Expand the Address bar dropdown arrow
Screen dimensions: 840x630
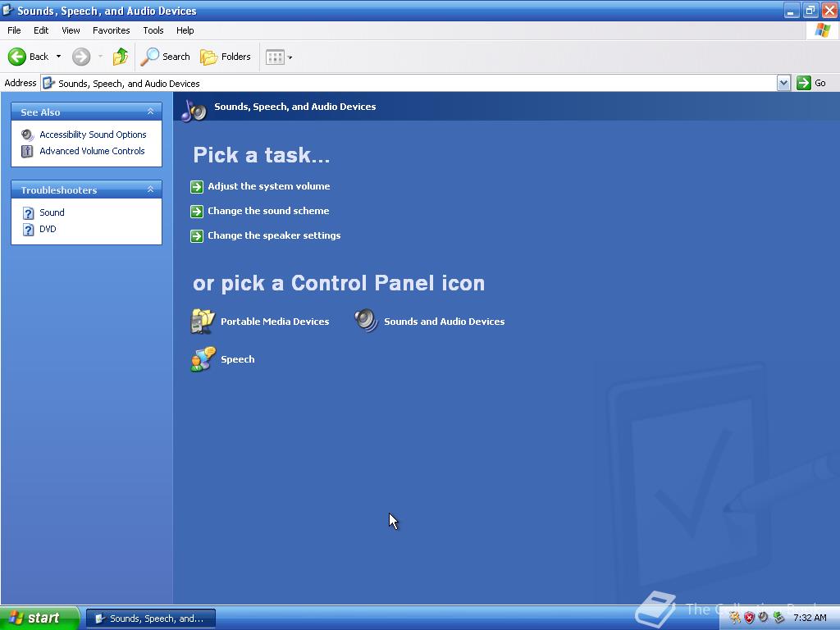[783, 83]
